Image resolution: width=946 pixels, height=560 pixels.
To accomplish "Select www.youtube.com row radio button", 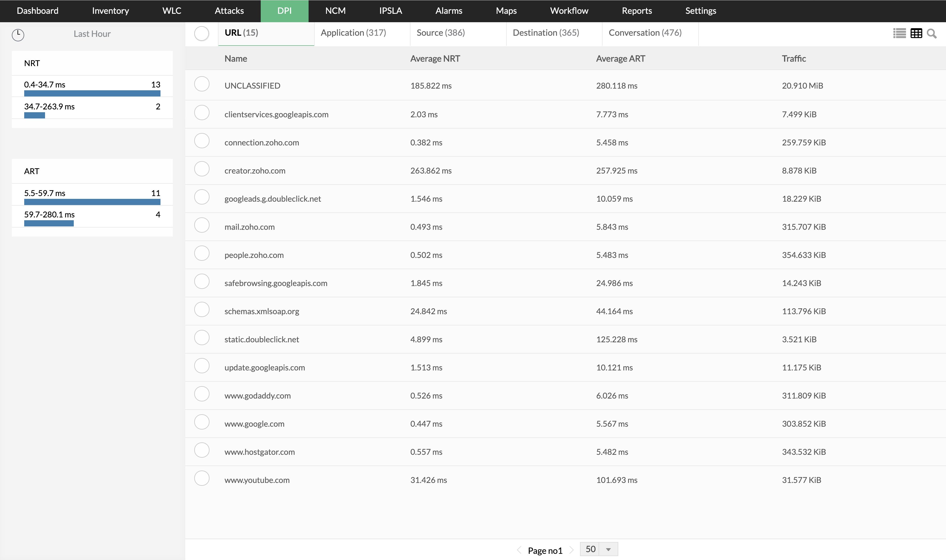I will [x=202, y=478].
